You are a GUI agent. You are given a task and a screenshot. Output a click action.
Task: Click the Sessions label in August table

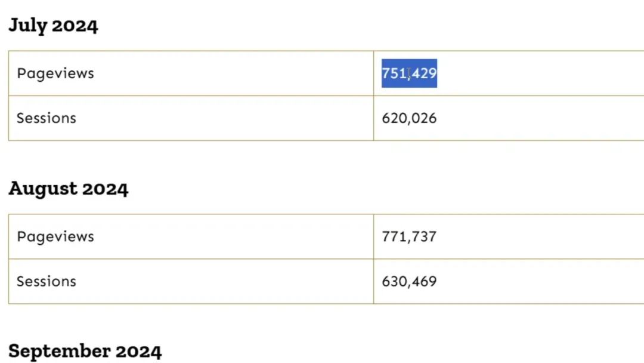tap(47, 281)
